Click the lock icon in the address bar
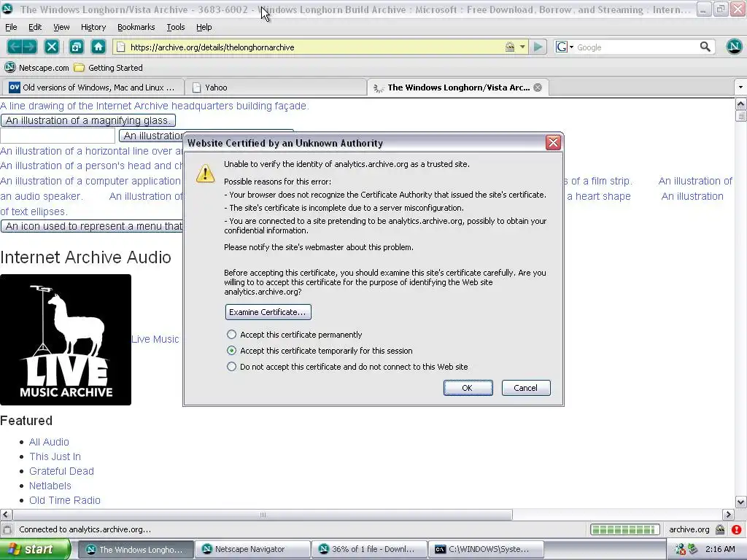This screenshot has width=747, height=560. 510,47
